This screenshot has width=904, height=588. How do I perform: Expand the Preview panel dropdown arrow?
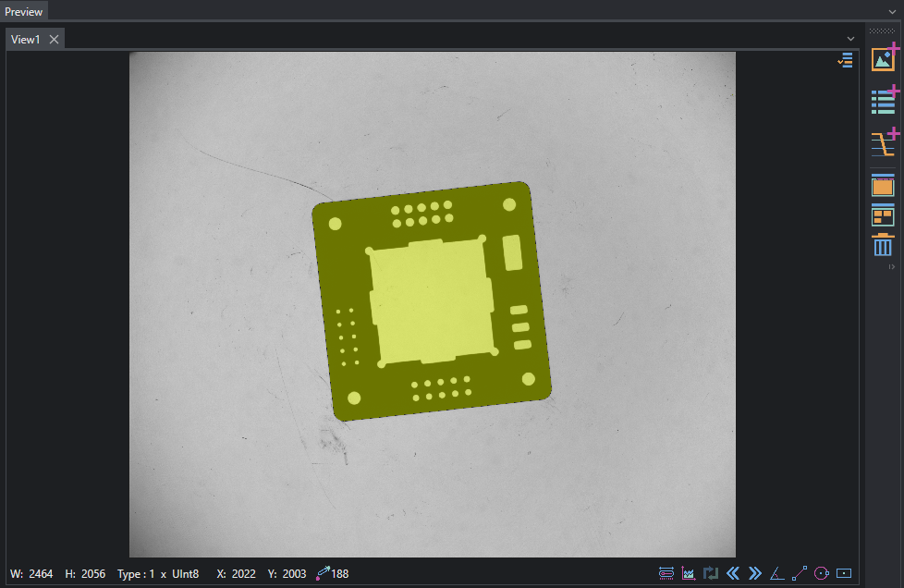pyautogui.click(x=893, y=11)
